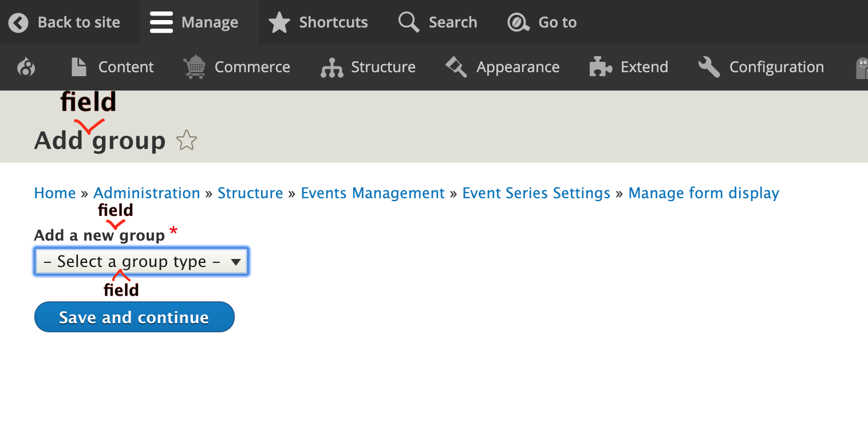
Task: Go to Manage form display breadcrumb link
Action: pyautogui.click(x=704, y=193)
